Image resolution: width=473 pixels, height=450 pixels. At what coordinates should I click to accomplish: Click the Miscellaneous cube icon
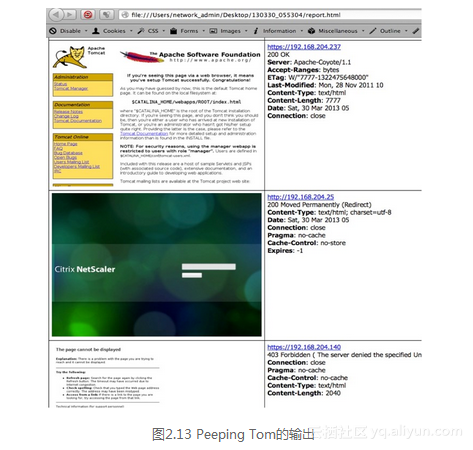point(311,31)
